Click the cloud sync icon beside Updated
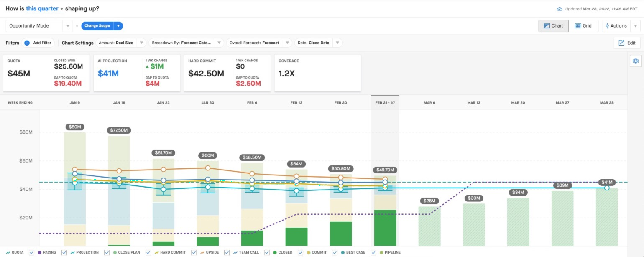Screen dimensions: 644x259 click(560, 9)
